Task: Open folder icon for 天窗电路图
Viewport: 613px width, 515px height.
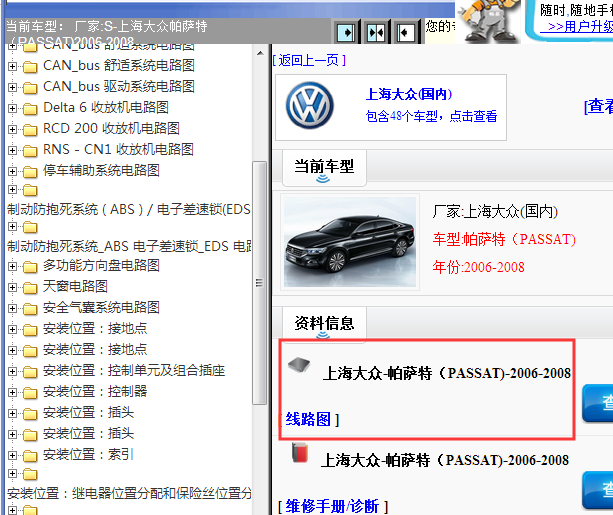Action: pyautogui.click(x=30, y=288)
